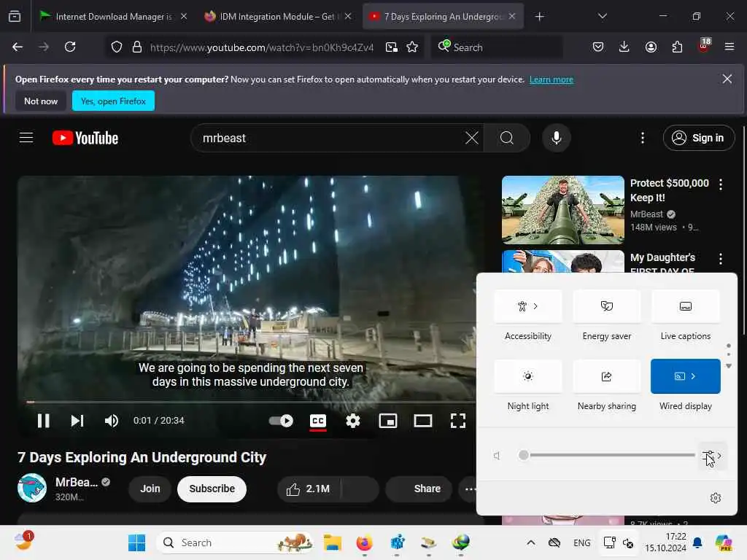Click Not now on Firefox prompt
Screen dimensions: 747x560
41,101
